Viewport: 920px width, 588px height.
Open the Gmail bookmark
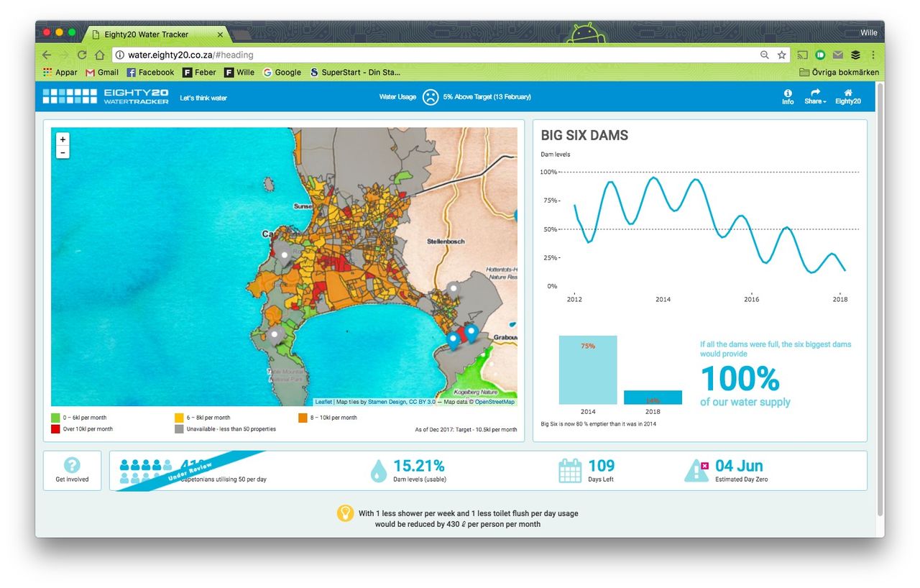click(x=102, y=72)
